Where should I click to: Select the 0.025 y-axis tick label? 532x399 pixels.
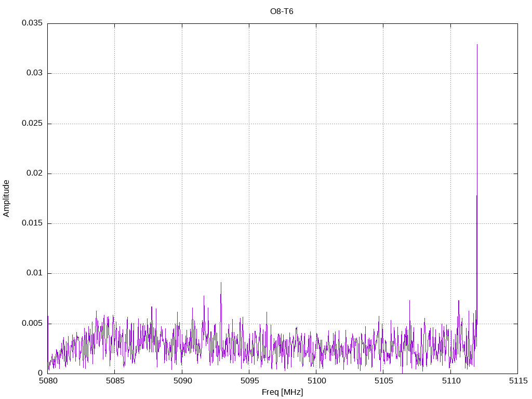[x=32, y=124]
